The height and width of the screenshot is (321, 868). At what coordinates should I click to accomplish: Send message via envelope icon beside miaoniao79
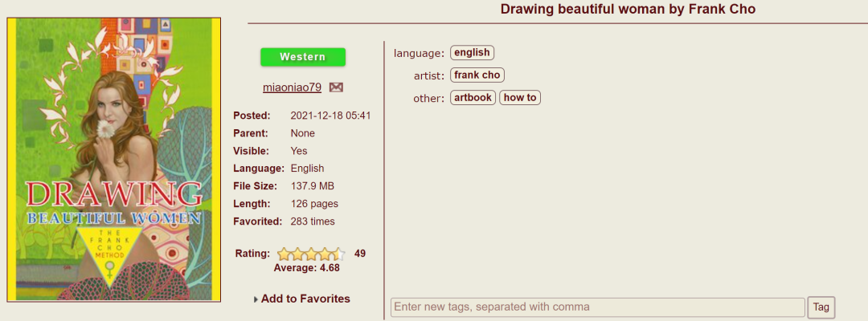[336, 87]
